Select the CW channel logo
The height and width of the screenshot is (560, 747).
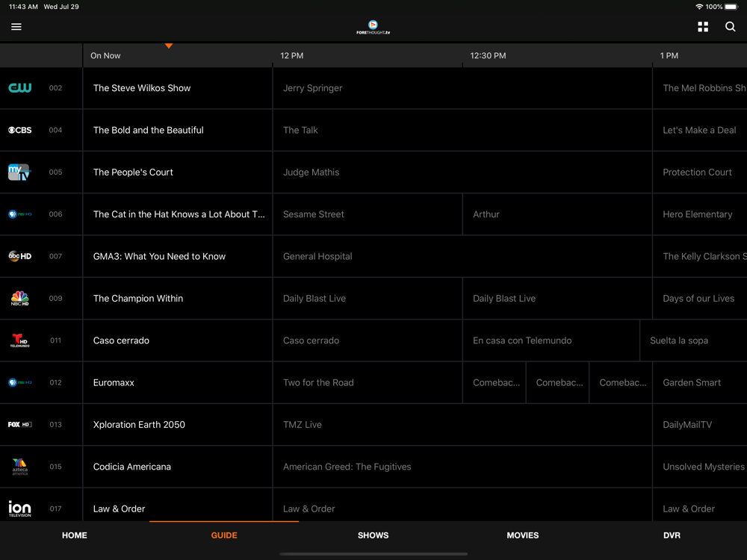click(20, 87)
